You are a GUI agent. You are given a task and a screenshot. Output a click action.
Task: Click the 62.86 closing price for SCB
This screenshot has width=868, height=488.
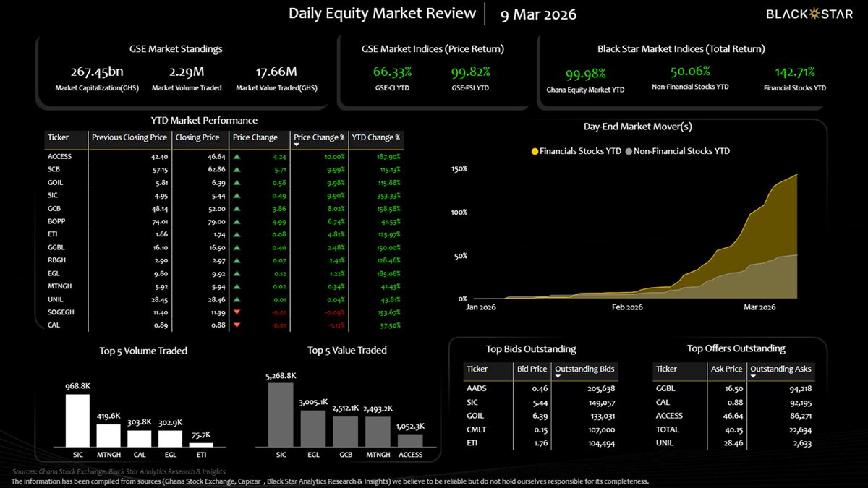(x=216, y=169)
